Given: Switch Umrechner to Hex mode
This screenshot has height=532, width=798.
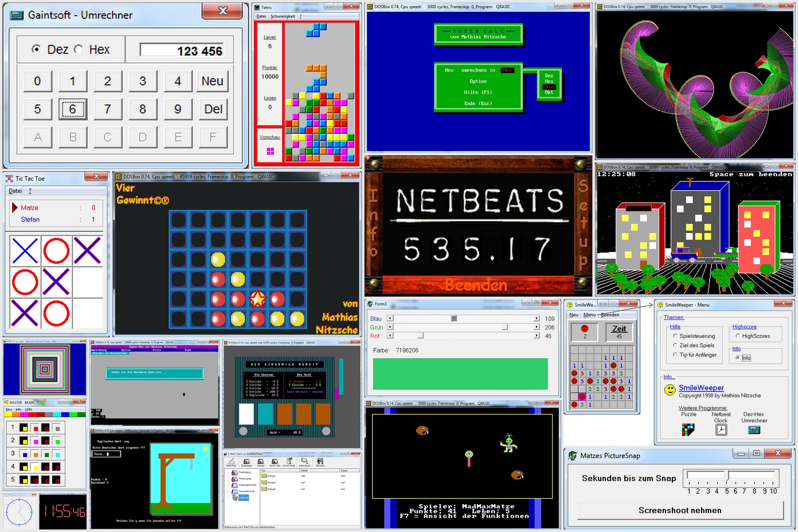Looking at the screenshot, I should pos(79,49).
